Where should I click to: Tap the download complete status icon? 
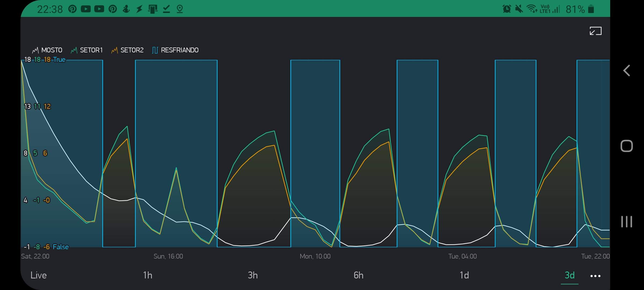166,9
